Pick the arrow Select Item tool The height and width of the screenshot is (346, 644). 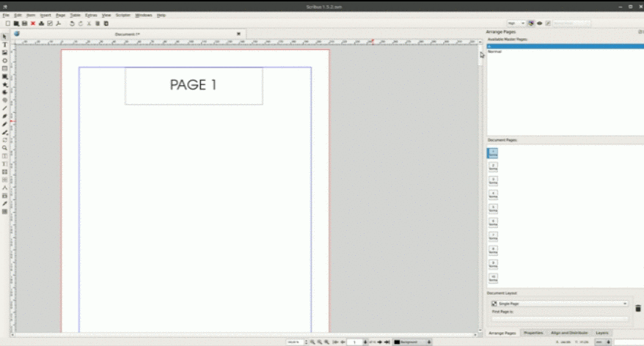4,37
